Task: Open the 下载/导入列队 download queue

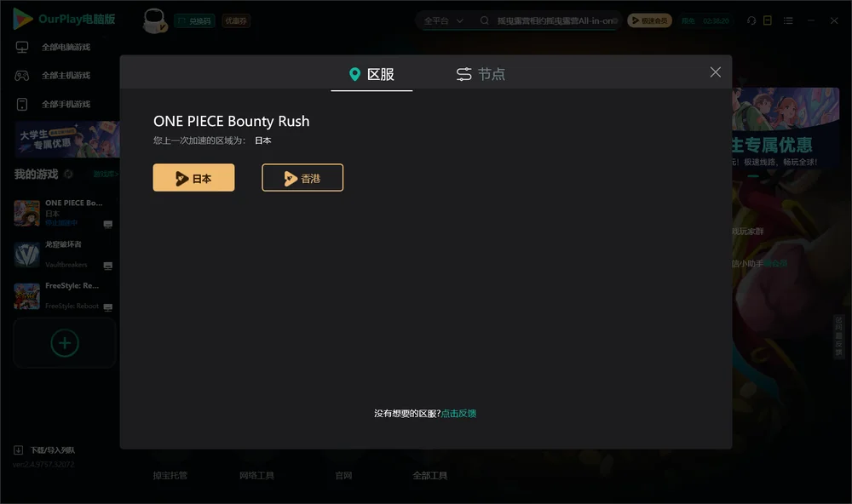Action: (44, 450)
